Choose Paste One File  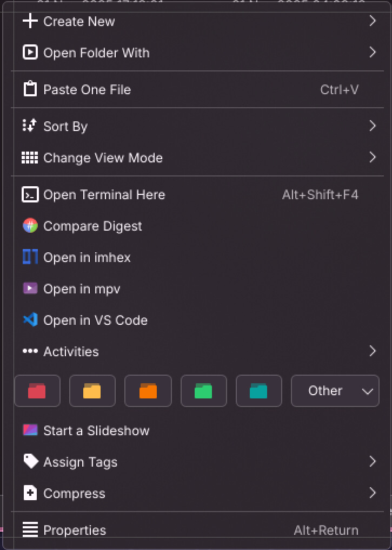coord(87,89)
